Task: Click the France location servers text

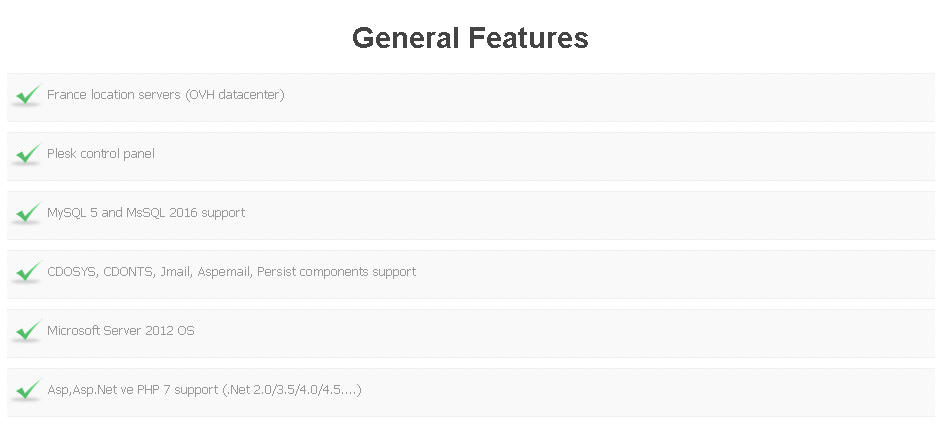Action: 114,94
